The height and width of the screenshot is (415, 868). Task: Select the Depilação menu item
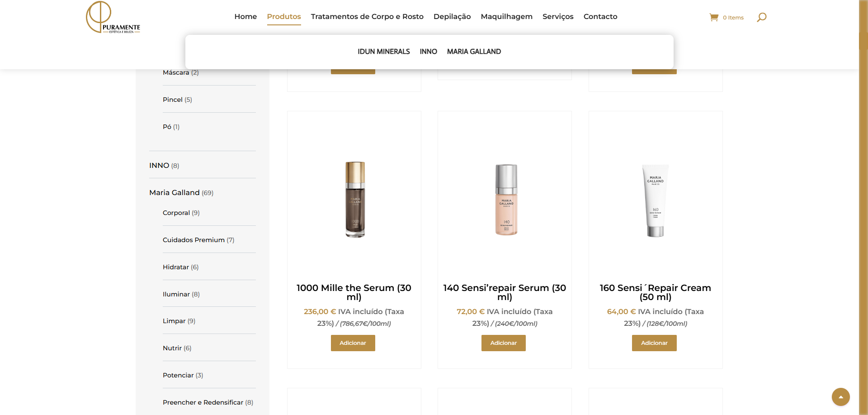pos(452,16)
